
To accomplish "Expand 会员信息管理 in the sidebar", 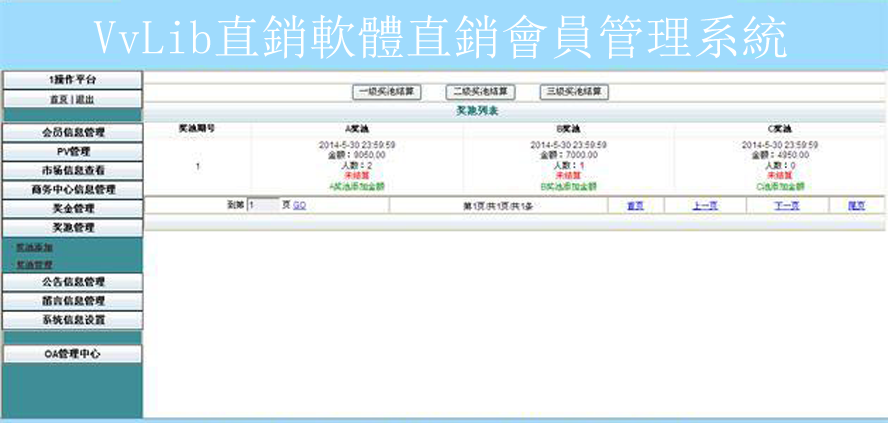I will tap(72, 133).
